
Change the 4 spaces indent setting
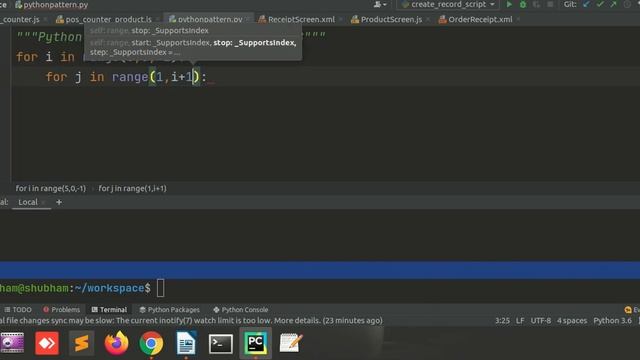point(572,321)
